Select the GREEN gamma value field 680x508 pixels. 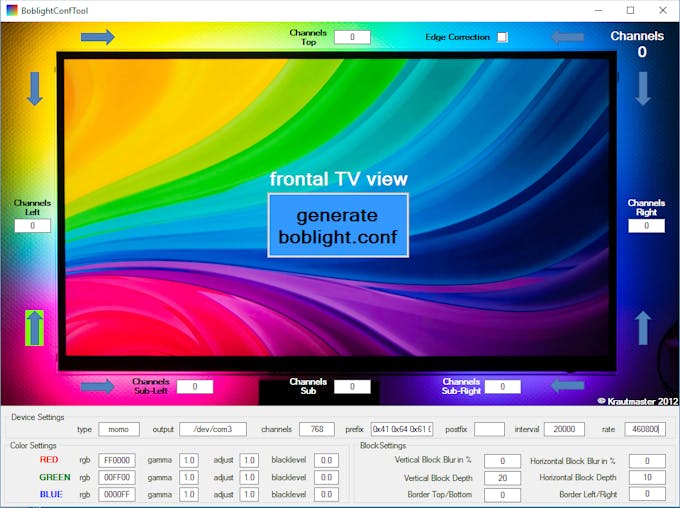point(189,477)
